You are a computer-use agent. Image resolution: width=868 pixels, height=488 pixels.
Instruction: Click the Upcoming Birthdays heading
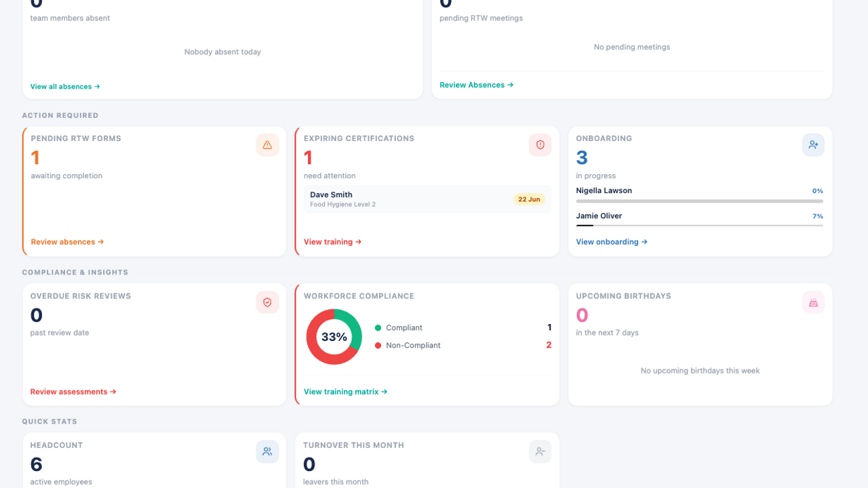(x=623, y=296)
